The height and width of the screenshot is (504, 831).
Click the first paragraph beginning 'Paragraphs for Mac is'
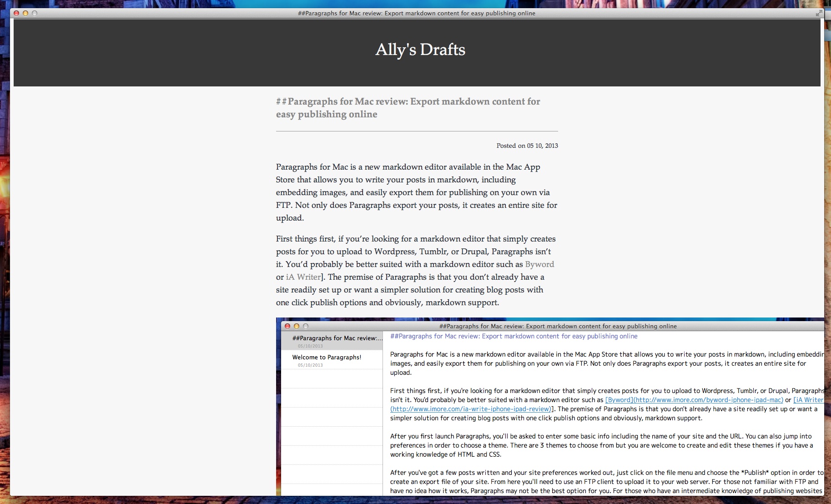417,192
